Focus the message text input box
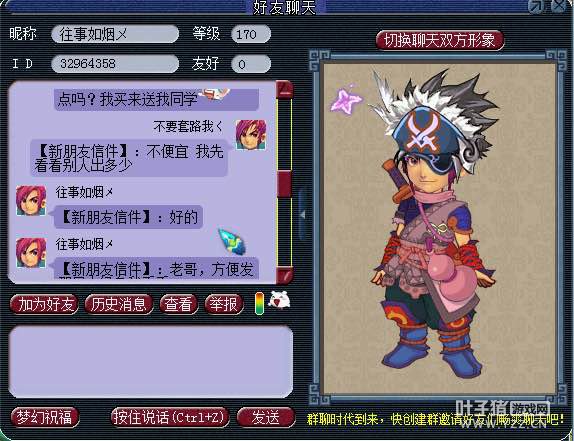The width and height of the screenshot is (574, 441). coord(150,362)
